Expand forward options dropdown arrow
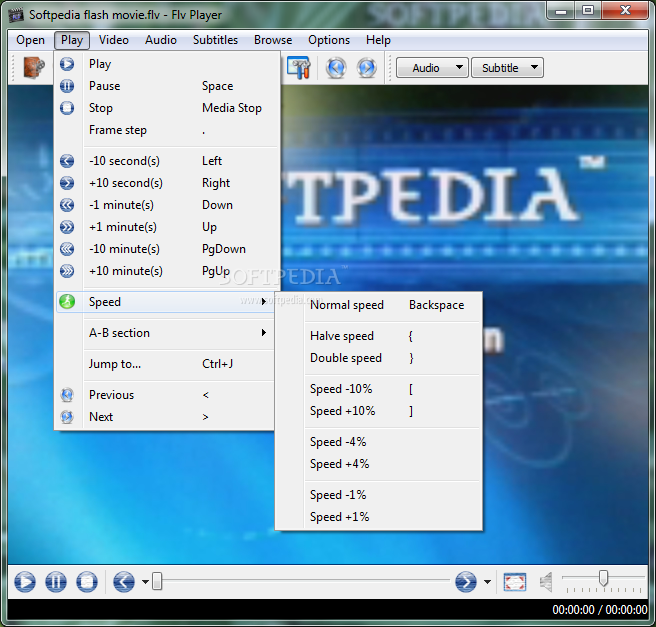 (x=487, y=582)
